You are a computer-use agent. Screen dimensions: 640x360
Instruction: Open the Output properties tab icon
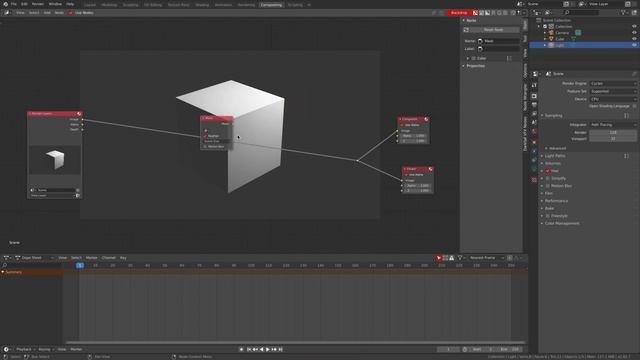click(534, 105)
